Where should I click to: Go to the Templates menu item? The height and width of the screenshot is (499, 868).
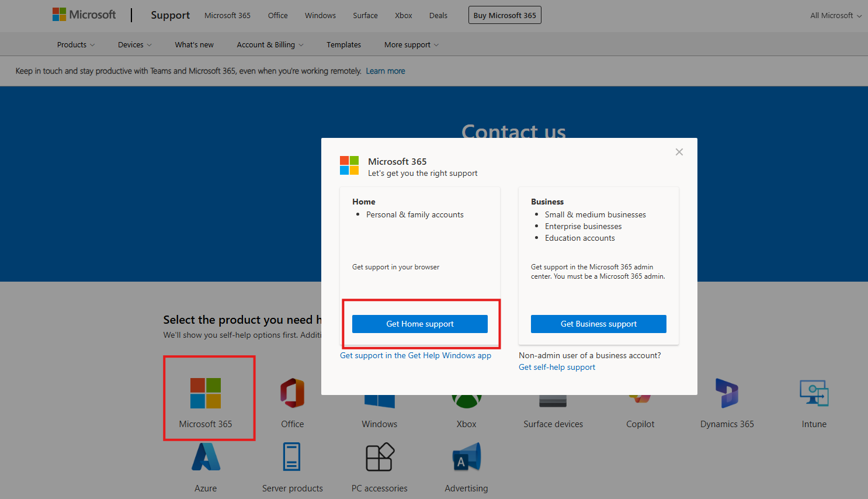(x=343, y=45)
